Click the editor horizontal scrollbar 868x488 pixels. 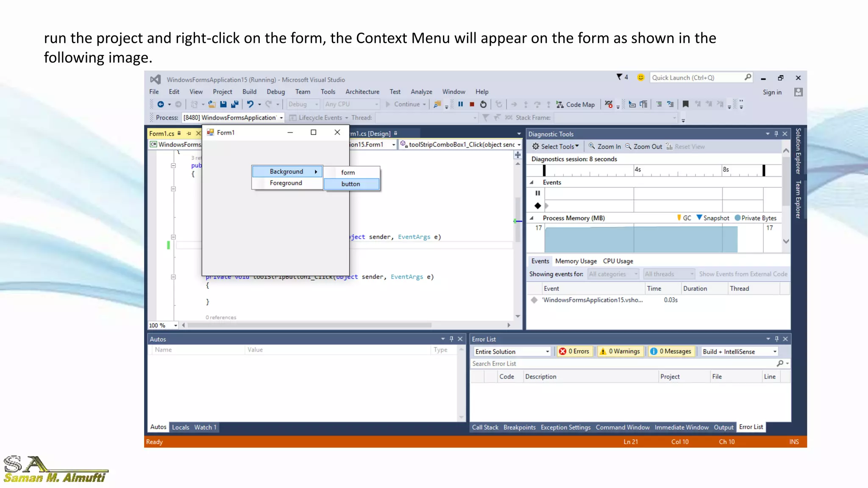310,325
